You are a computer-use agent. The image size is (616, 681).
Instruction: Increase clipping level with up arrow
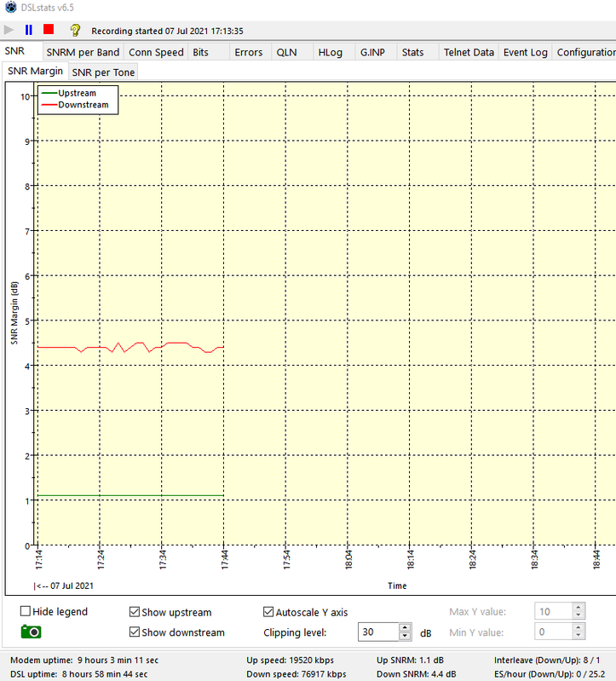406,627
